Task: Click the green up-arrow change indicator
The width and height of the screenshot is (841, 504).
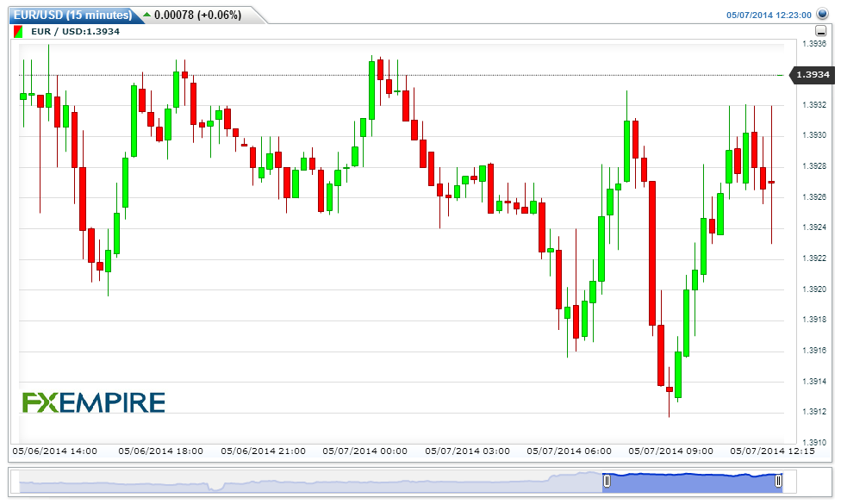Action: click(x=146, y=15)
